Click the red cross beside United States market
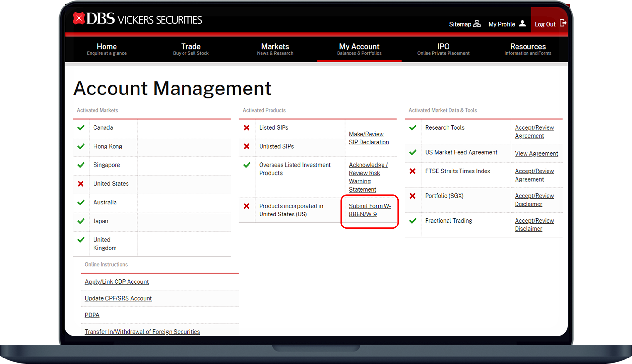This screenshot has height=364, width=632. pyautogui.click(x=81, y=184)
